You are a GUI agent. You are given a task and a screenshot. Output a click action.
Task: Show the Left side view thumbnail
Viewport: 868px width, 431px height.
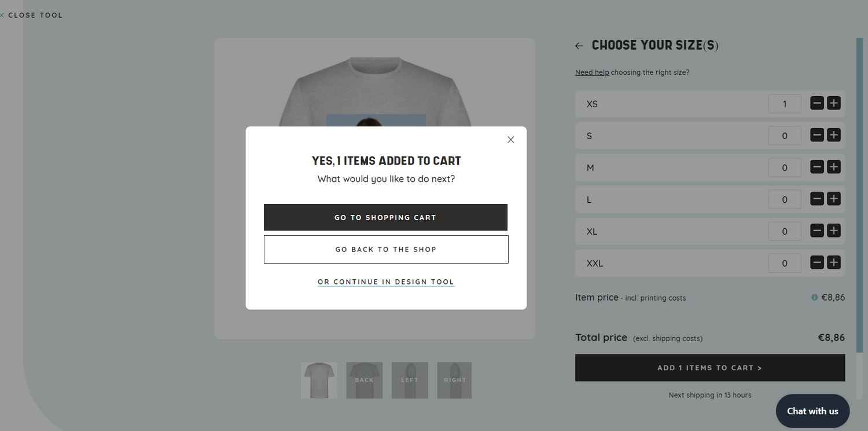pos(410,380)
